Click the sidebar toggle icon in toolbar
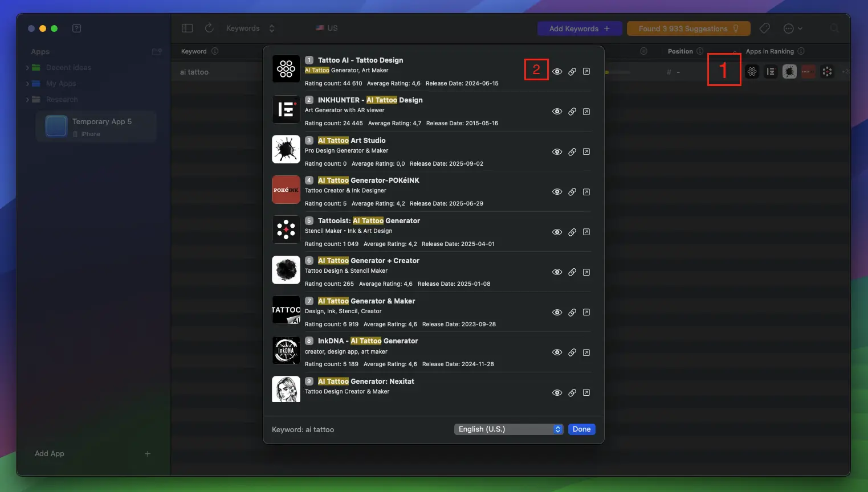The width and height of the screenshot is (868, 492). 187,28
